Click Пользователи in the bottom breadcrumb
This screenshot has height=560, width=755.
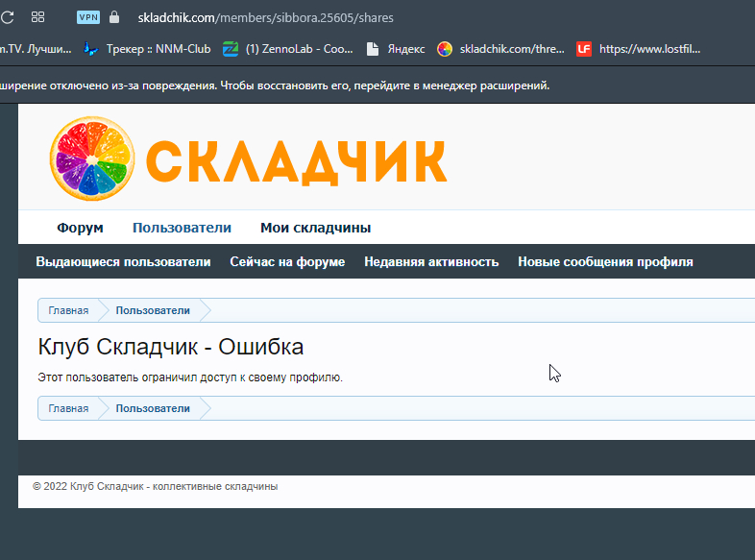pos(153,408)
